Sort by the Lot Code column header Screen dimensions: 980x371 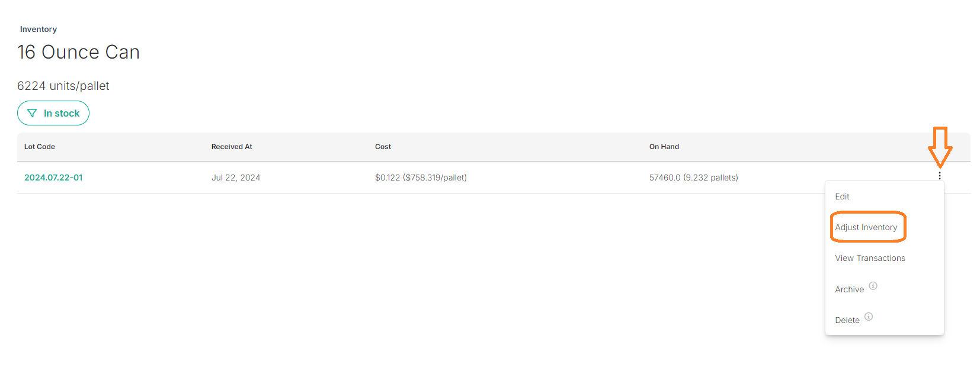pos(40,147)
